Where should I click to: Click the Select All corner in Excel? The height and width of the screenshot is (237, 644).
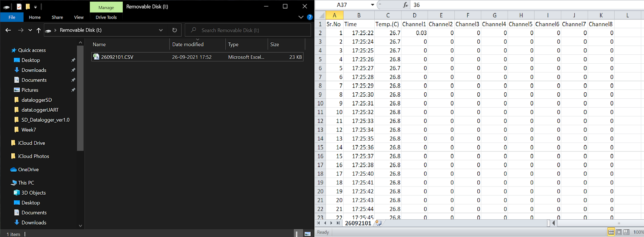point(320,15)
